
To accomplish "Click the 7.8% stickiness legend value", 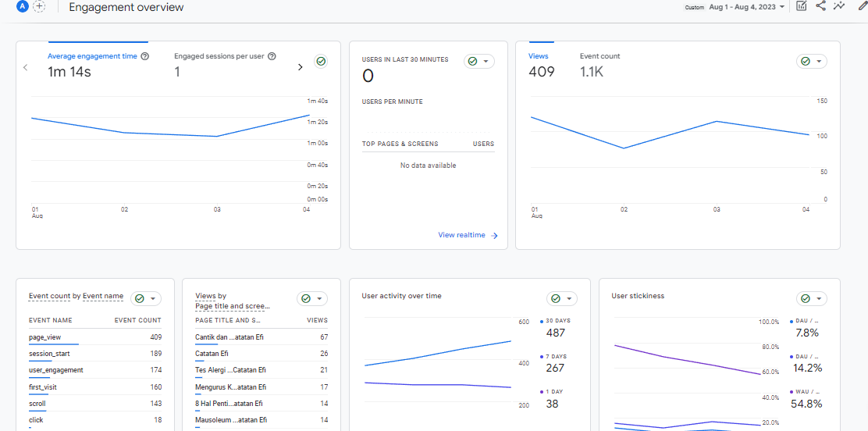I will point(806,333).
